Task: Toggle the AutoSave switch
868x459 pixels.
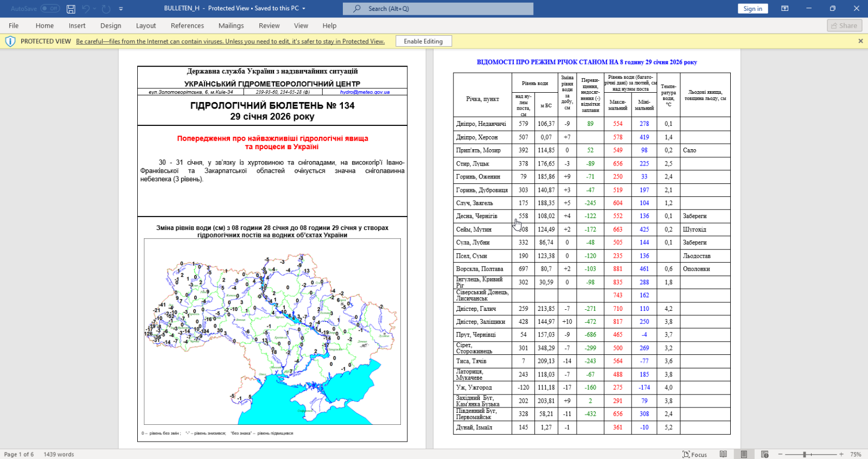Action: 50,9
